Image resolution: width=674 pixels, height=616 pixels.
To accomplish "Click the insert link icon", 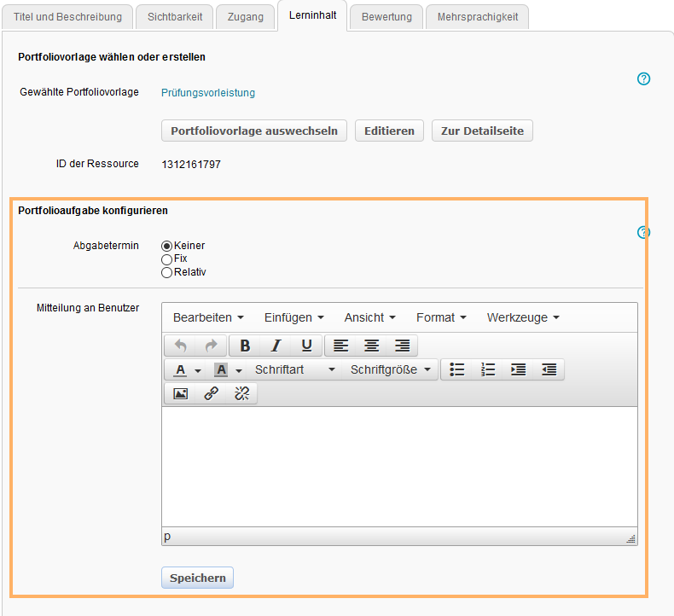I will pyautogui.click(x=211, y=393).
